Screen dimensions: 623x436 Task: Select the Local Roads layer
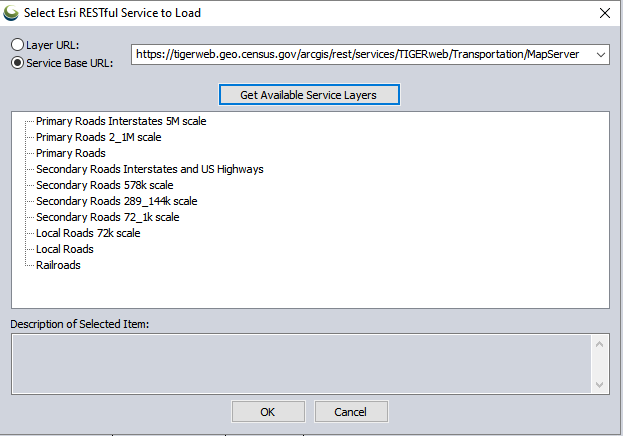64,249
